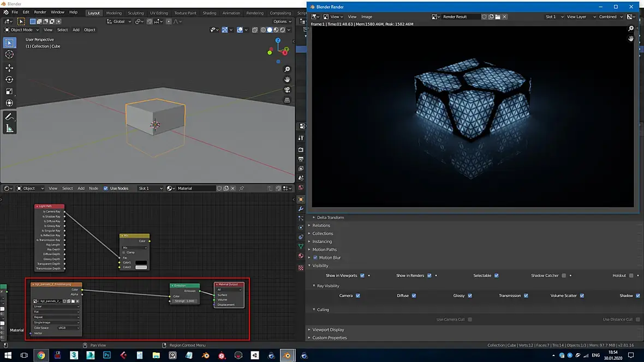
Task: Switch to the Shading workspace tab
Action: 209,13
